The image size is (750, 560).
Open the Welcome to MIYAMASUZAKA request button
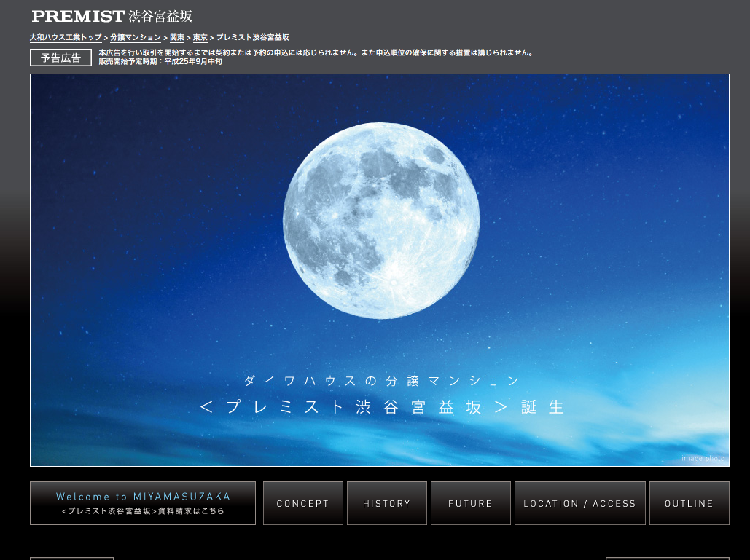(143, 503)
